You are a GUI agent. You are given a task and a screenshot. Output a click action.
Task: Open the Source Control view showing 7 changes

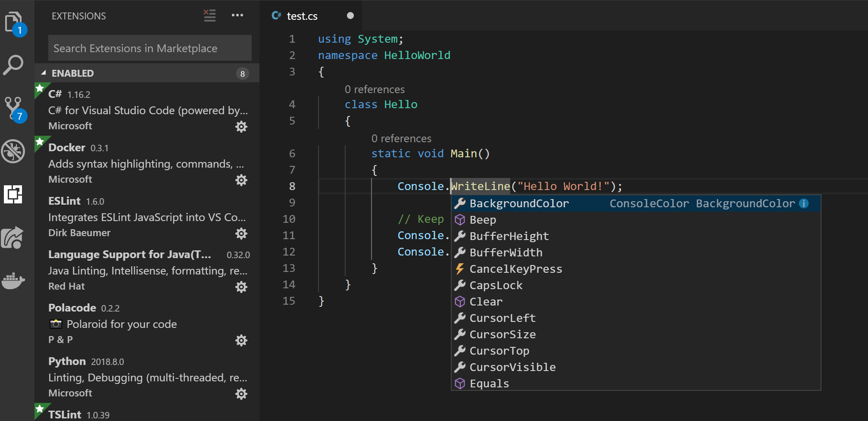pos(13,108)
